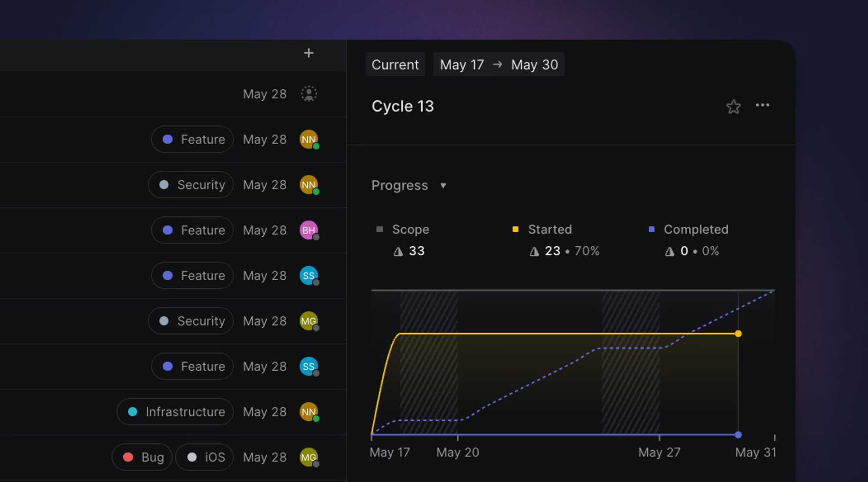This screenshot has width=868, height=482.
Task: Open the May 17 to May 30 date range
Action: 498,64
